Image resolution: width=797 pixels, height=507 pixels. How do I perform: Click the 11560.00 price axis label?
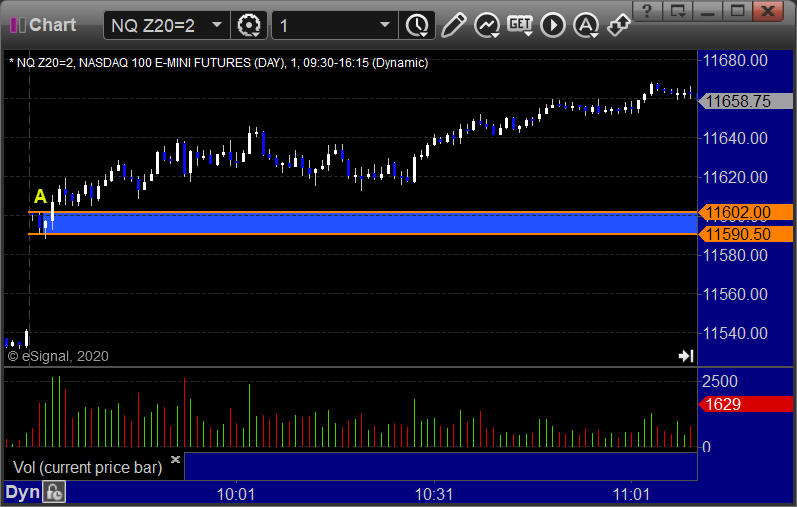coord(735,294)
